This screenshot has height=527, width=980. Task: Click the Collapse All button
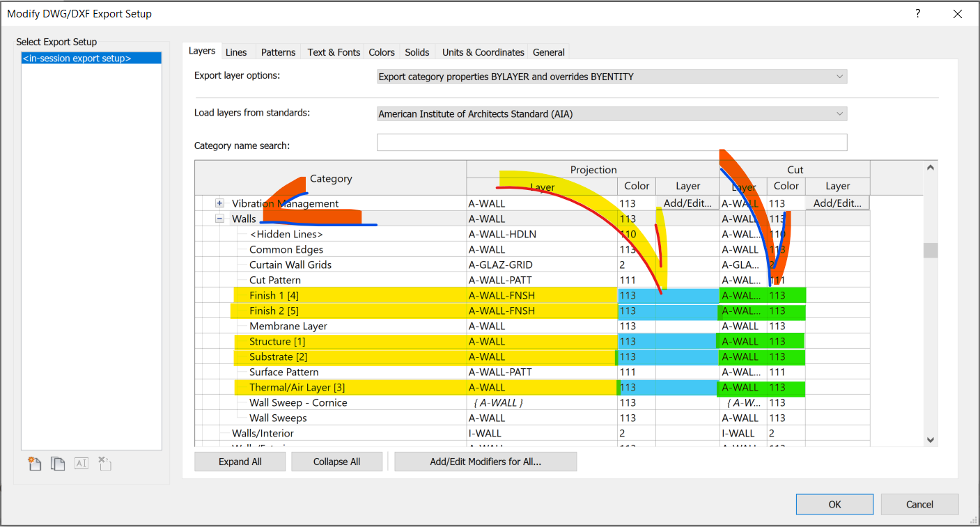point(336,461)
